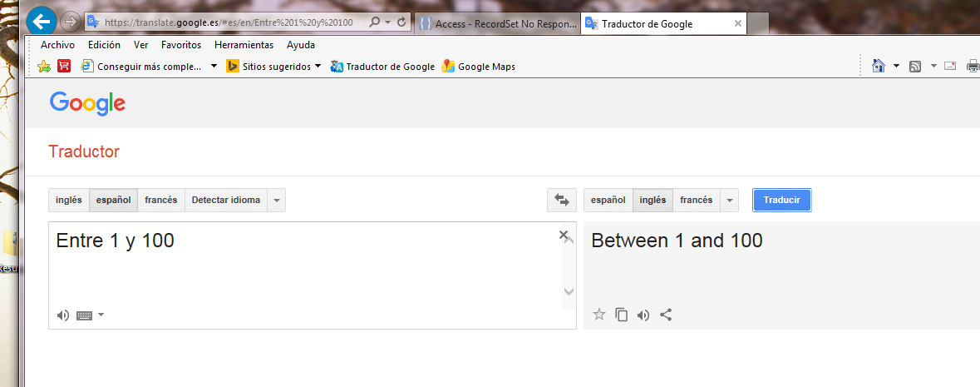This screenshot has width=980, height=387.
Task: Click the blue Traducir button
Action: pyautogui.click(x=782, y=201)
